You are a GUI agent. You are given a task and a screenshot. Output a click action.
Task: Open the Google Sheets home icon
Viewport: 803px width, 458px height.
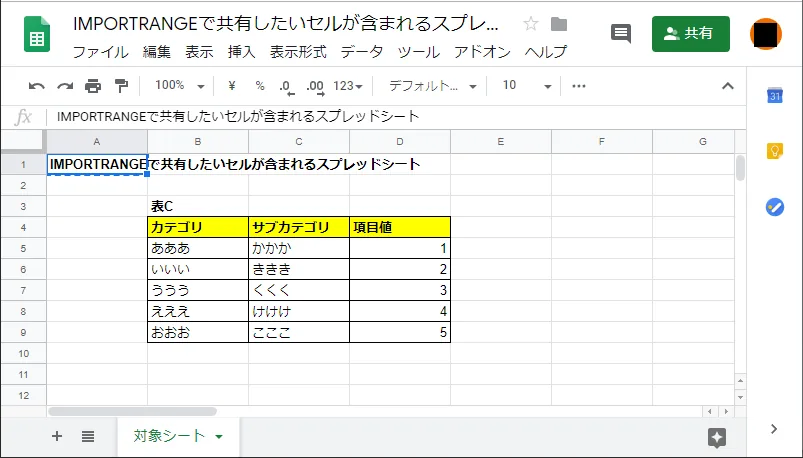37,34
